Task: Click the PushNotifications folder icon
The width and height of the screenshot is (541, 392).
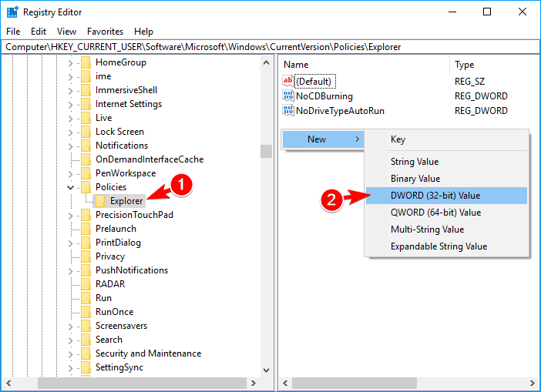Action: [86, 270]
